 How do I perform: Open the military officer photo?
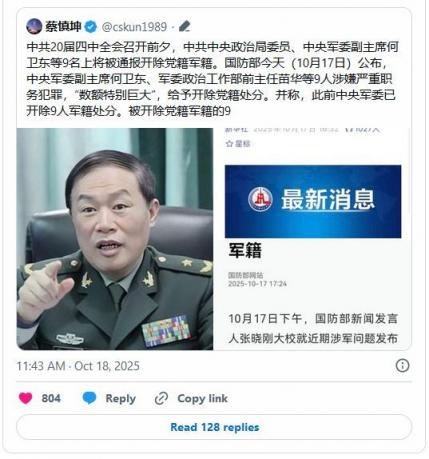115,239
